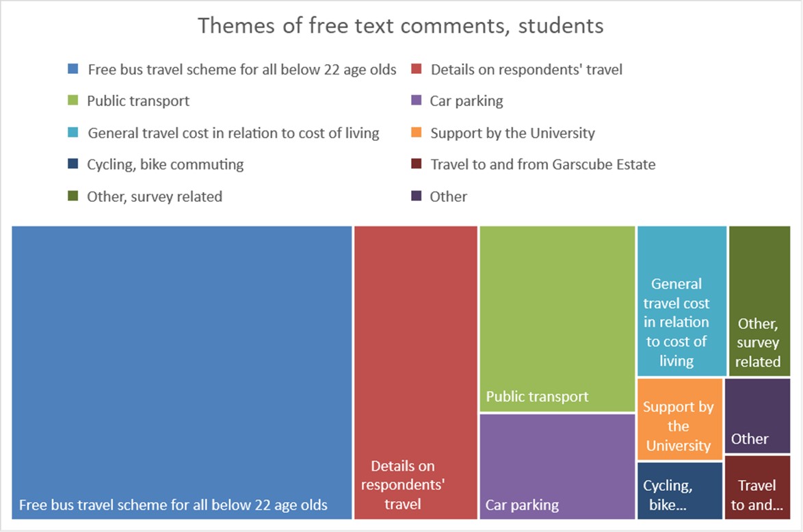Click the dark green Other, survey related legend swatch
803x532 pixels.
click(73, 196)
